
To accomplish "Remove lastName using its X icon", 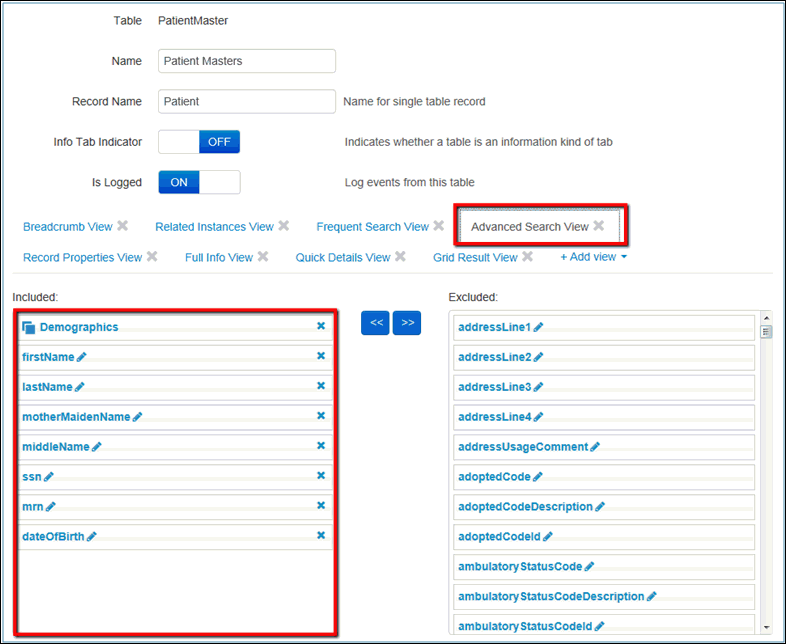I will point(321,386).
